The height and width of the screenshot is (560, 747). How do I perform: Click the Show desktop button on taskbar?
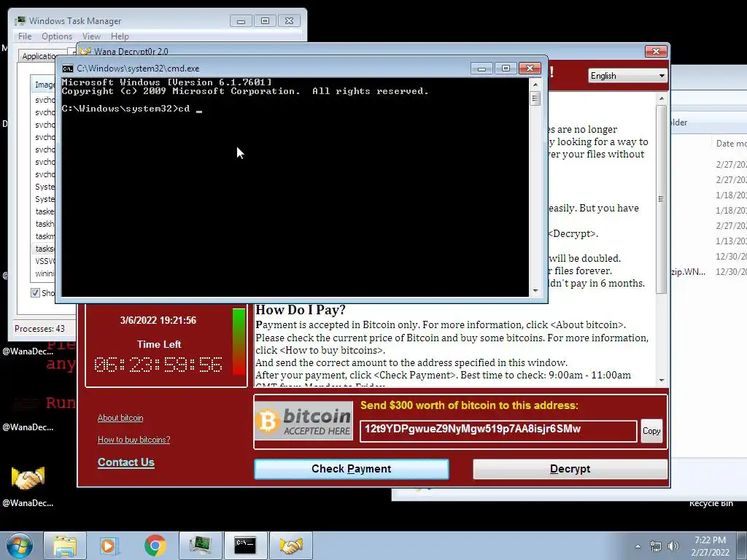[x=742, y=545]
